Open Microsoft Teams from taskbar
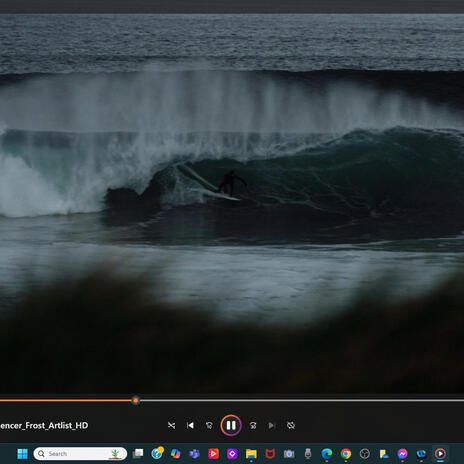This screenshot has height=464, width=464. [x=194, y=454]
